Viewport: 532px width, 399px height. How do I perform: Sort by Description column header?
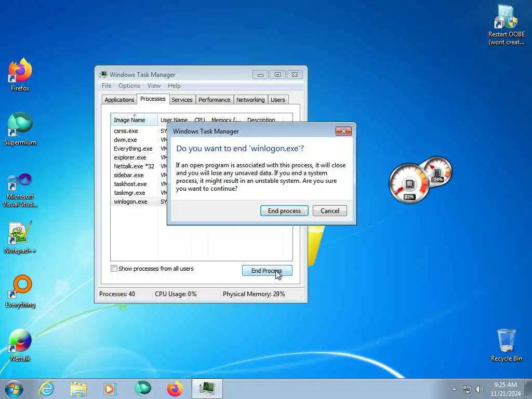point(261,120)
